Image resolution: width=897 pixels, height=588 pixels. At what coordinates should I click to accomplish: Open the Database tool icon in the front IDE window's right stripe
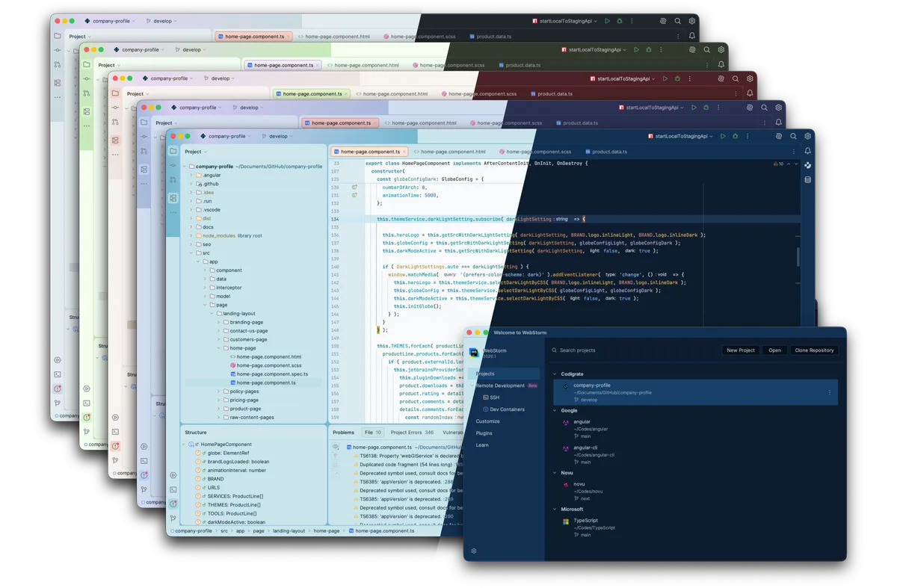(x=807, y=180)
